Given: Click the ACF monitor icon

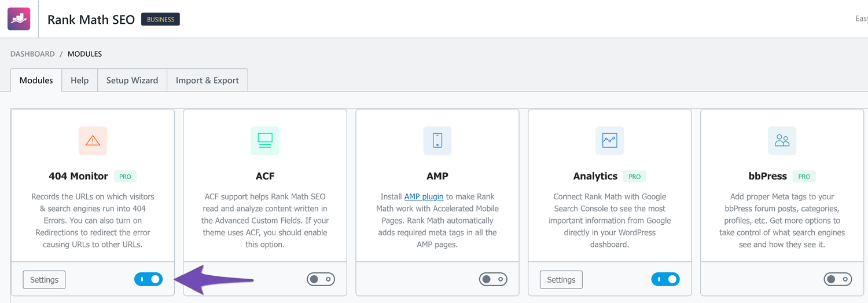Looking at the screenshot, I should coord(265,141).
